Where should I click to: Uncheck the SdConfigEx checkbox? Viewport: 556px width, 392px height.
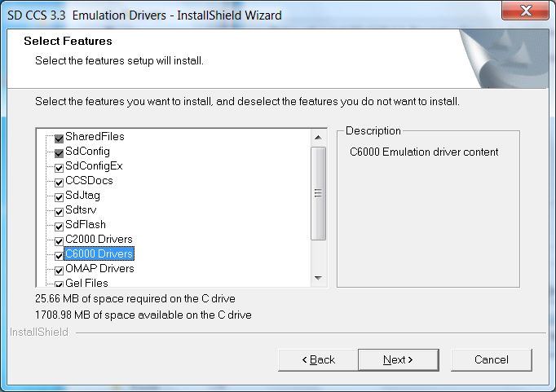59,168
